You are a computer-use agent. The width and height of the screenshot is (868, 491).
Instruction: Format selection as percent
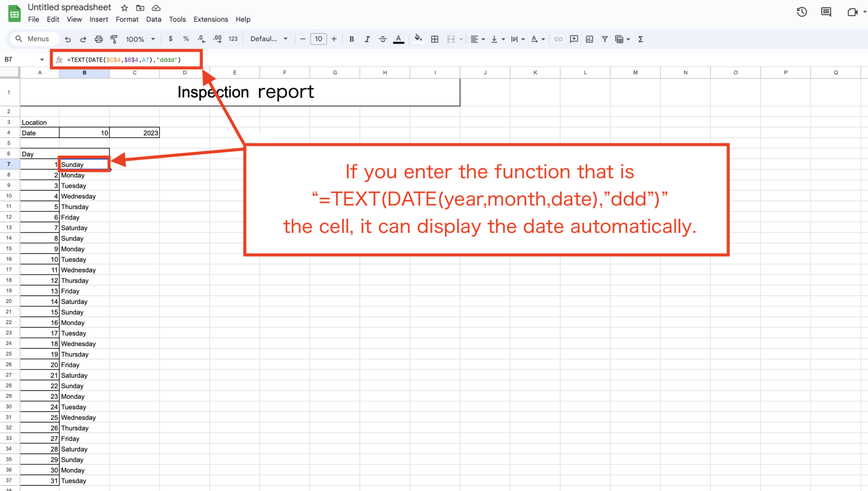point(186,39)
